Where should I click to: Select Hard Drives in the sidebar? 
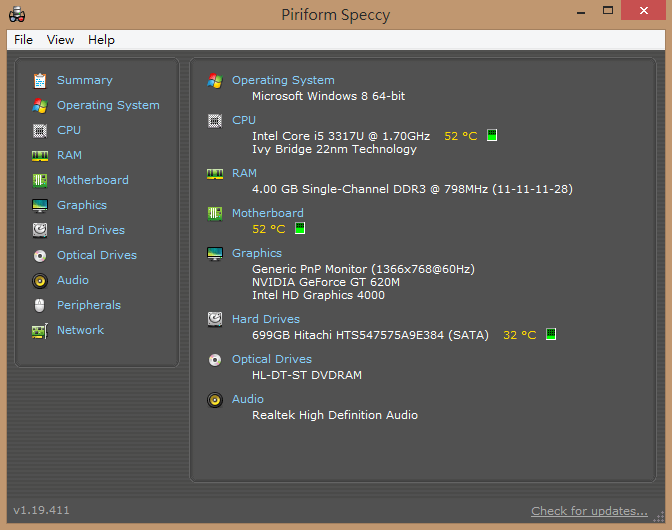(91, 230)
